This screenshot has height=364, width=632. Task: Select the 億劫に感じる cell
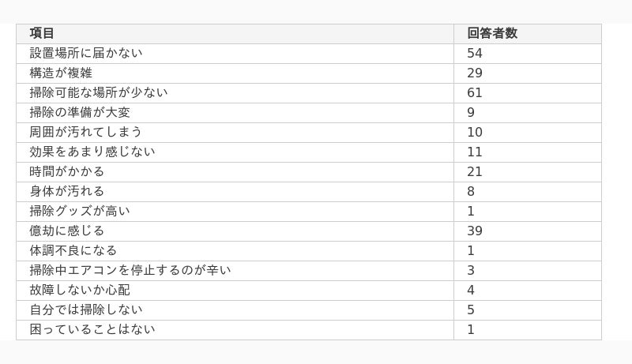(235, 231)
